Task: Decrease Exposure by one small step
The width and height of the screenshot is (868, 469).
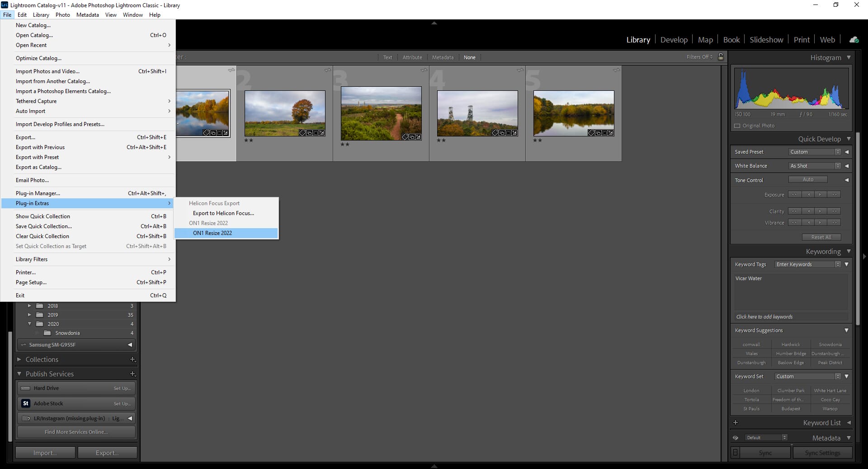Action: [808, 194]
